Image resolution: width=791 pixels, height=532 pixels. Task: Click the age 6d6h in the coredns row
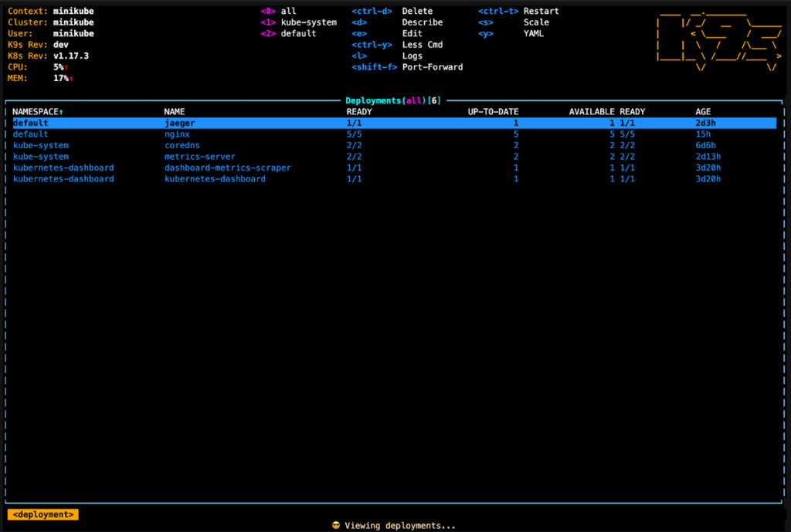pos(705,145)
